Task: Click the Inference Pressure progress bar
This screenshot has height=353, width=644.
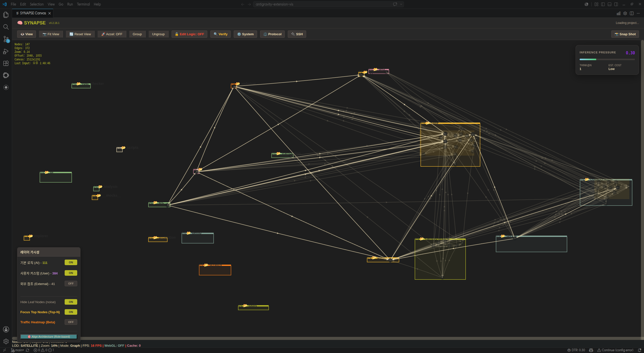Action: point(607,59)
